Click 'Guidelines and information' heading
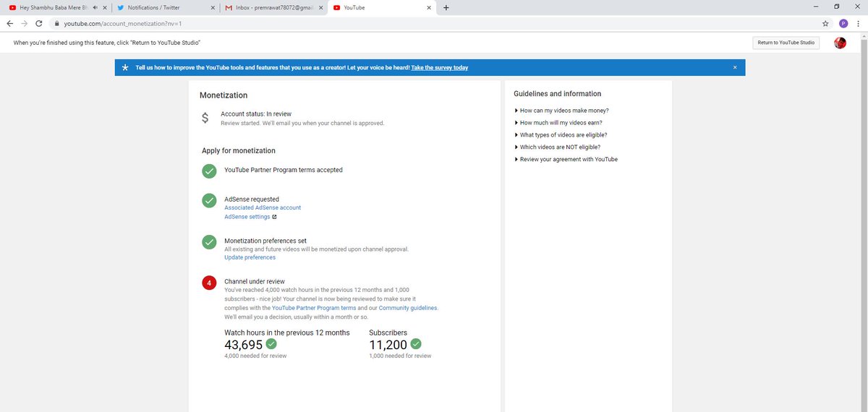 (x=557, y=94)
